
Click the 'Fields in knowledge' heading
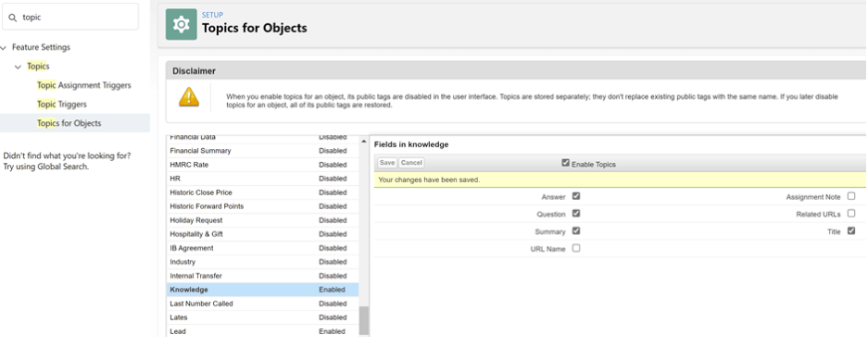click(x=411, y=144)
